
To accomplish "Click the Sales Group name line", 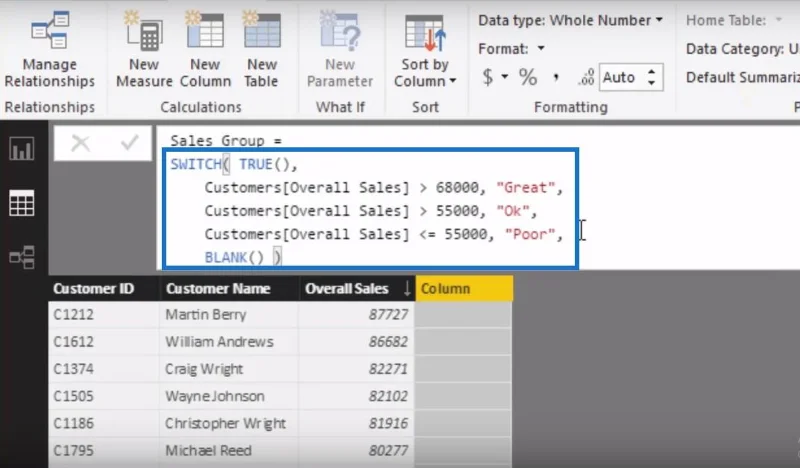I will click(x=226, y=140).
